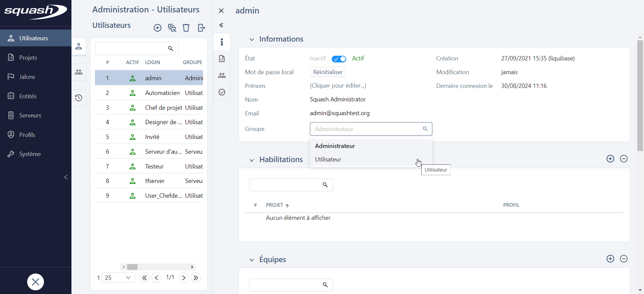Image resolution: width=644 pixels, height=294 pixels.
Task: Open Entités in the sidebar
Action: click(x=36, y=96)
